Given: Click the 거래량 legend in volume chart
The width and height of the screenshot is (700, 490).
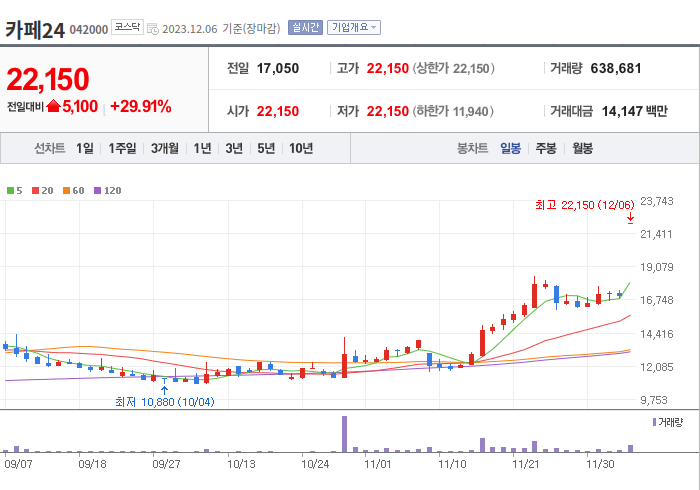Looking at the screenshot, I should click(x=667, y=422).
